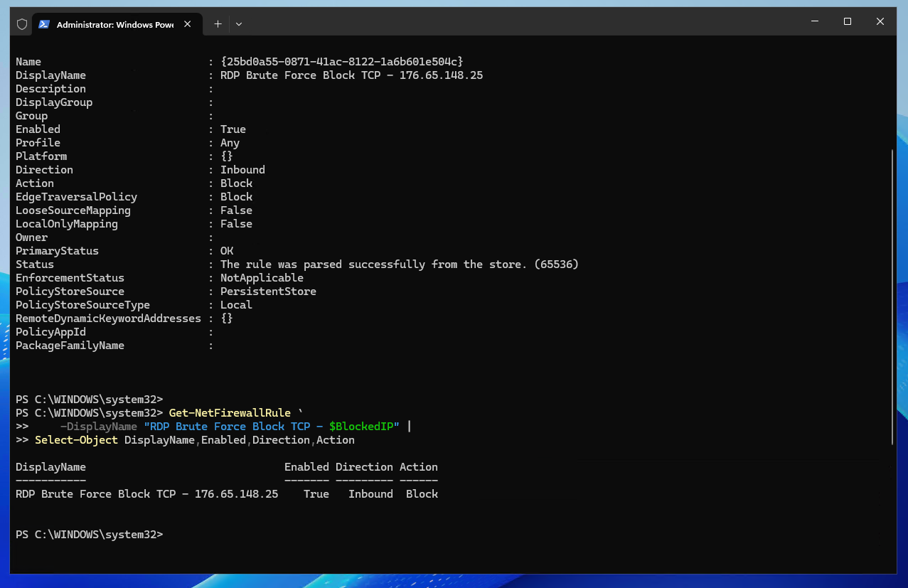
Task: Close the Administrator: Windows PowerShell tab
Action: [188, 24]
